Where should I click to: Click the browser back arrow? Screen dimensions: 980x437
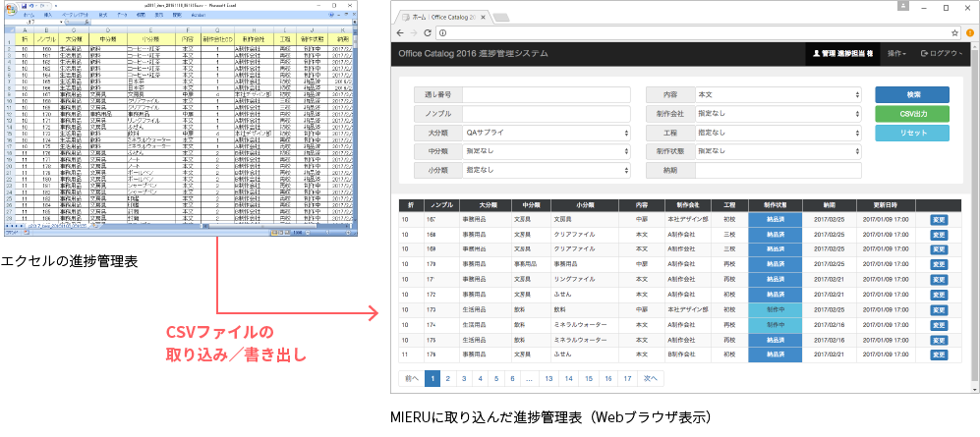tap(400, 32)
